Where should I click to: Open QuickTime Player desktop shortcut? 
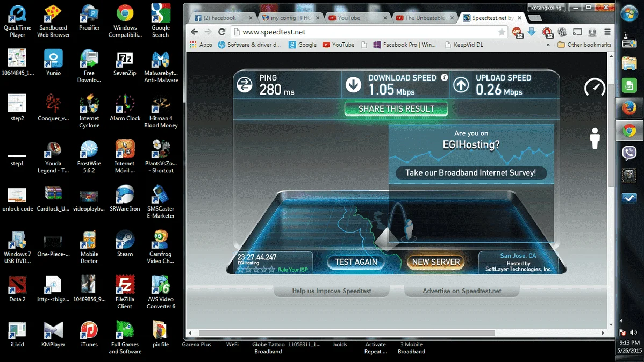pos(17,21)
